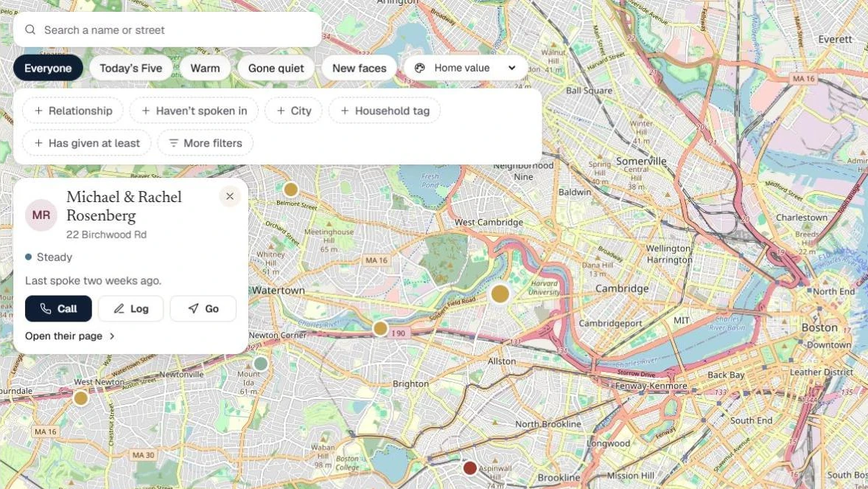This screenshot has height=489, width=868.
Task: Open More filters
Action: pos(206,143)
